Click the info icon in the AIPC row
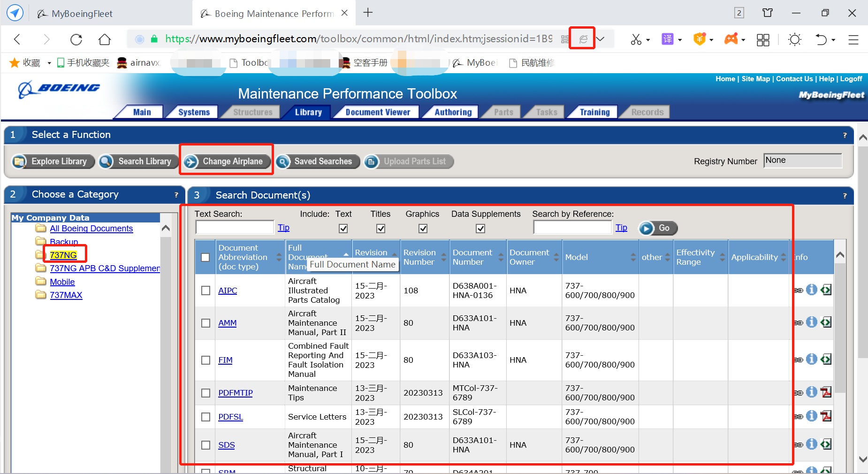Image resolution: width=868 pixels, height=474 pixels. point(812,290)
